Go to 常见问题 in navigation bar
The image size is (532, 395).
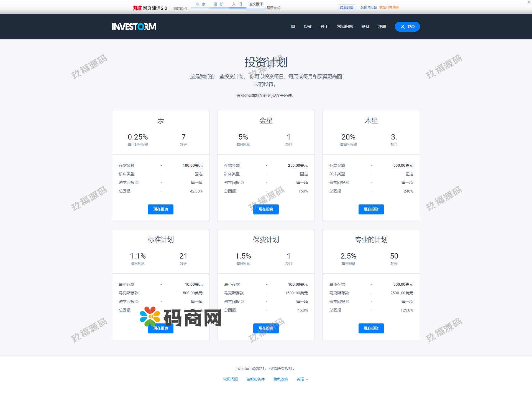pos(345,27)
